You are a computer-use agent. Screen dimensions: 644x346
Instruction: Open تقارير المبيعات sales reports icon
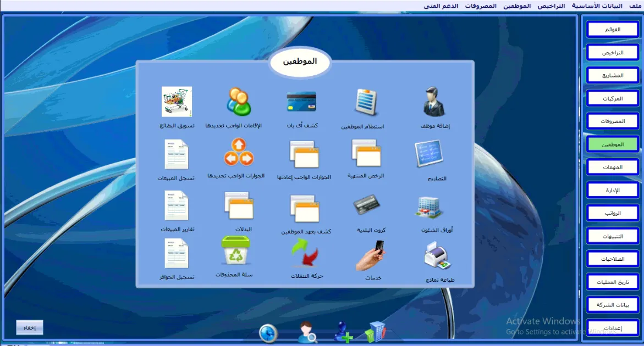(176, 205)
